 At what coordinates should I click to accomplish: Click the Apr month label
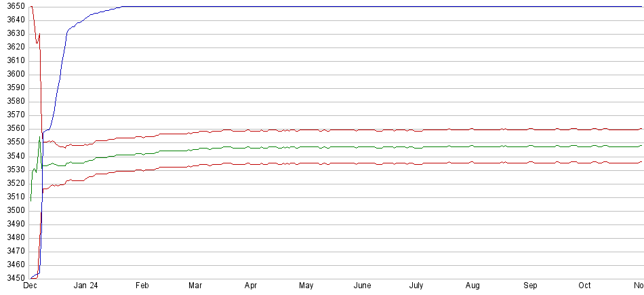pos(251,286)
